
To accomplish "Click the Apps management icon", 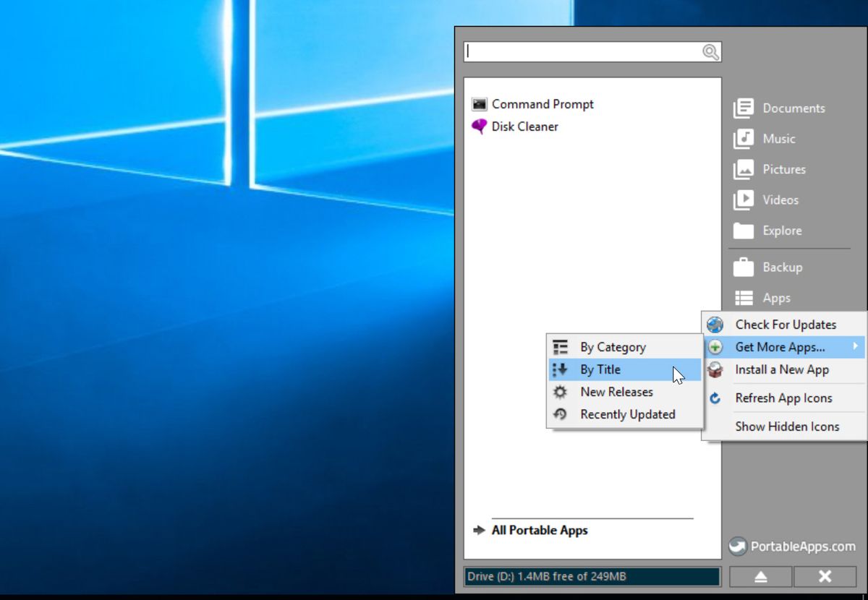I will pos(744,297).
